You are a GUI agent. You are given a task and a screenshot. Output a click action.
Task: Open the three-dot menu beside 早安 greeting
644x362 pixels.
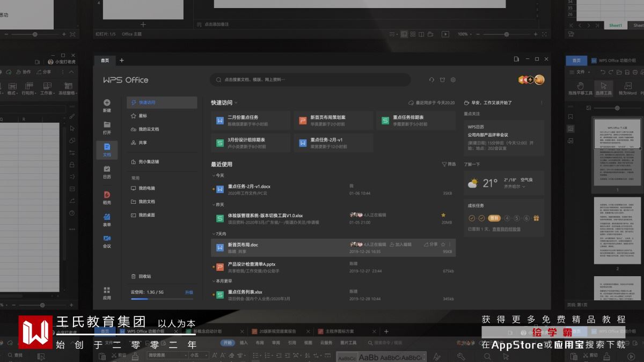tap(541, 102)
